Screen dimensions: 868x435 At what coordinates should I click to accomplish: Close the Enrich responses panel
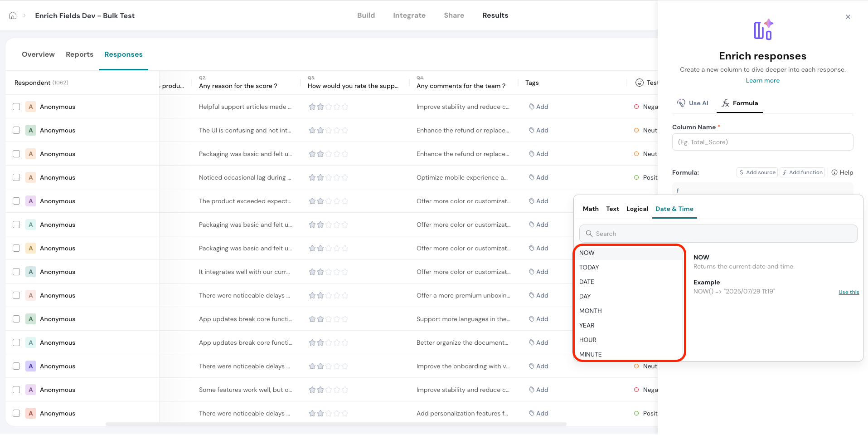click(x=848, y=17)
